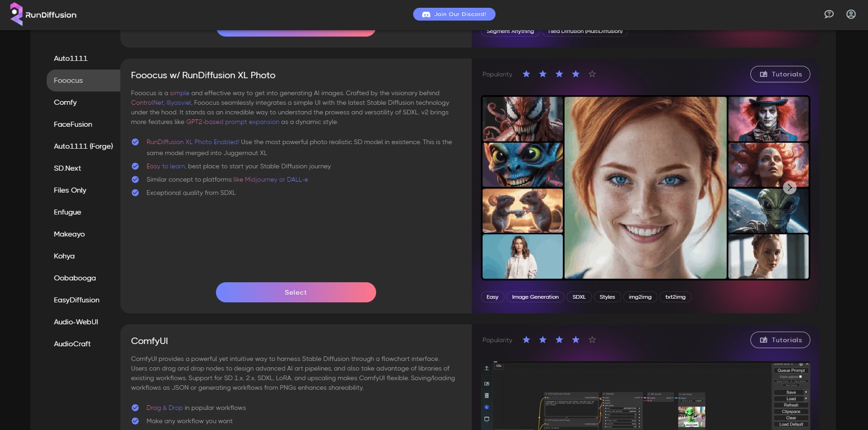
Task: Open the help chat icon
Action: pyautogui.click(x=829, y=14)
